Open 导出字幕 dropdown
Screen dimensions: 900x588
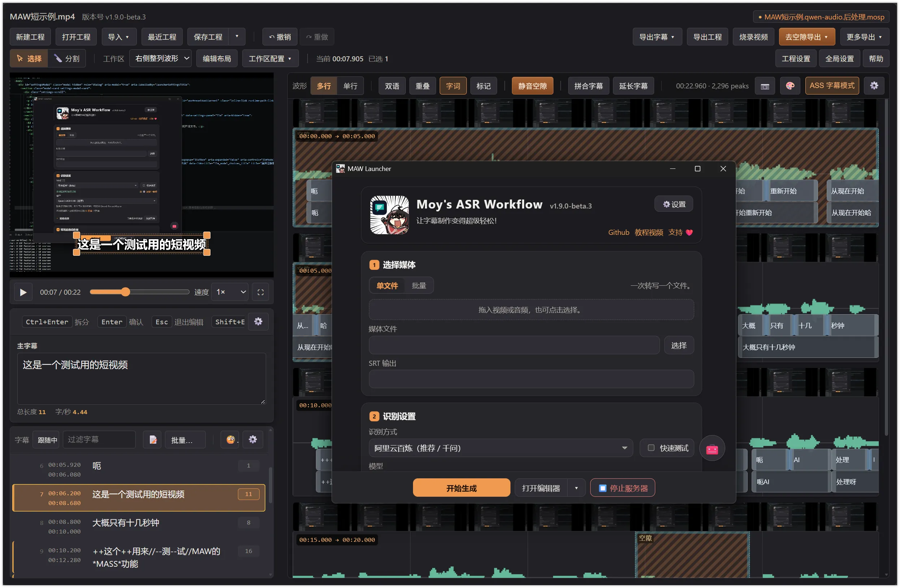pyautogui.click(x=657, y=37)
